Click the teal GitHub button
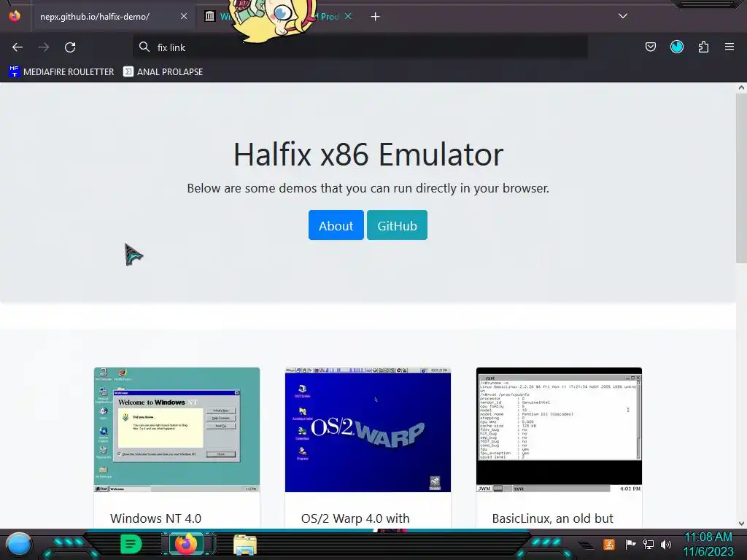Viewport: 747px width, 560px height. [397, 225]
